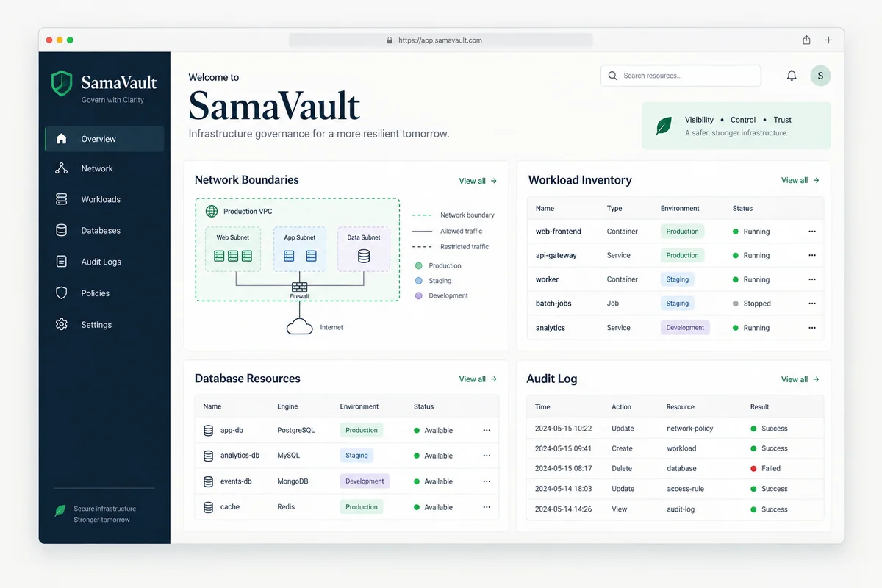The height and width of the screenshot is (588, 882).
Task: Select the Internet cloud icon
Action: click(299, 326)
